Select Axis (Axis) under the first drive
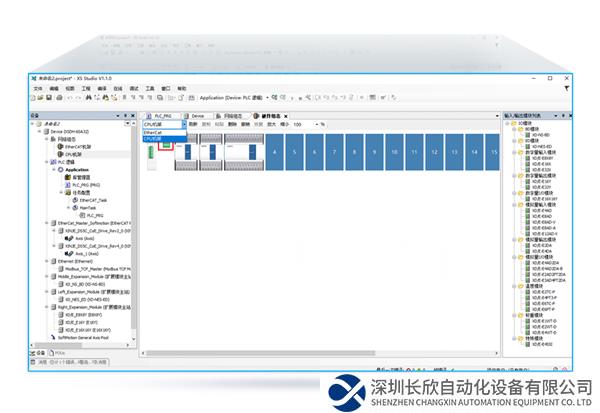Screen dimensions: 600x413 pos(75,238)
